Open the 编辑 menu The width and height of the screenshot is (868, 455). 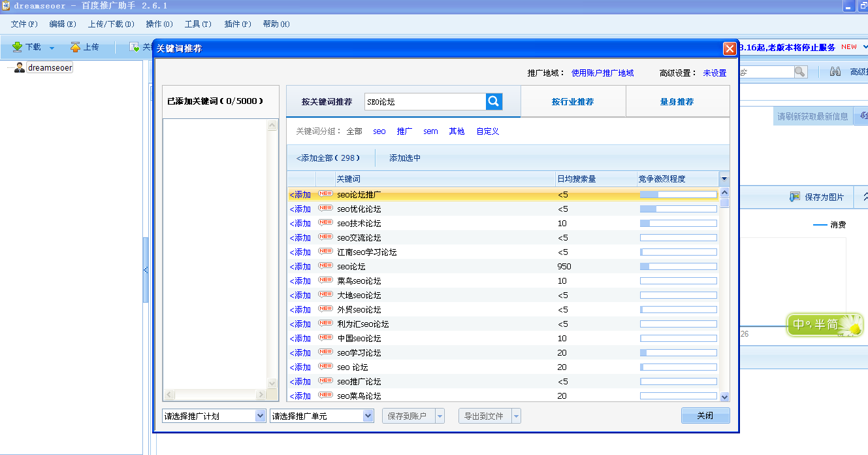(x=62, y=24)
